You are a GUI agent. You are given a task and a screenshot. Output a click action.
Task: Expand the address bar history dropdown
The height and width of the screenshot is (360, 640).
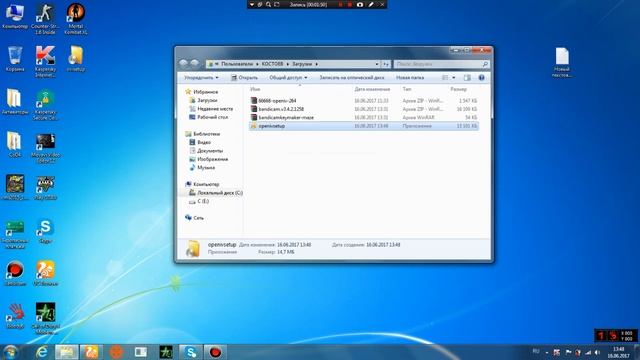point(376,64)
